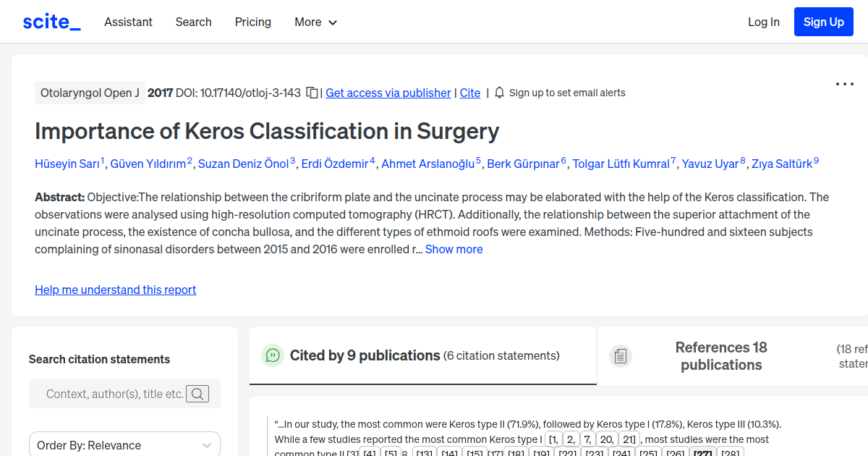This screenshot has height=456, width=868.
Task: Click the Cite link
Action: click(469, 93)
